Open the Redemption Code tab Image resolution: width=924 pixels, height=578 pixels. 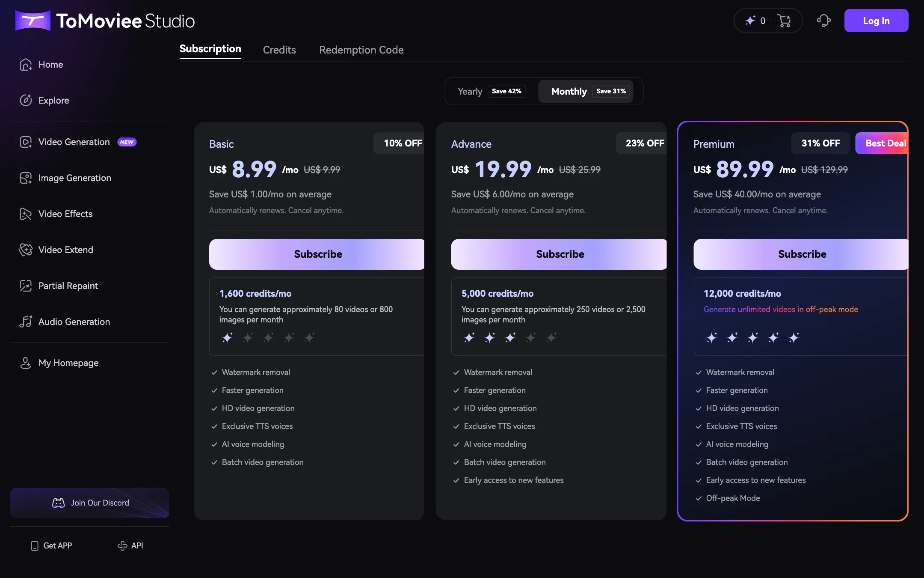(x=361, y=50)
